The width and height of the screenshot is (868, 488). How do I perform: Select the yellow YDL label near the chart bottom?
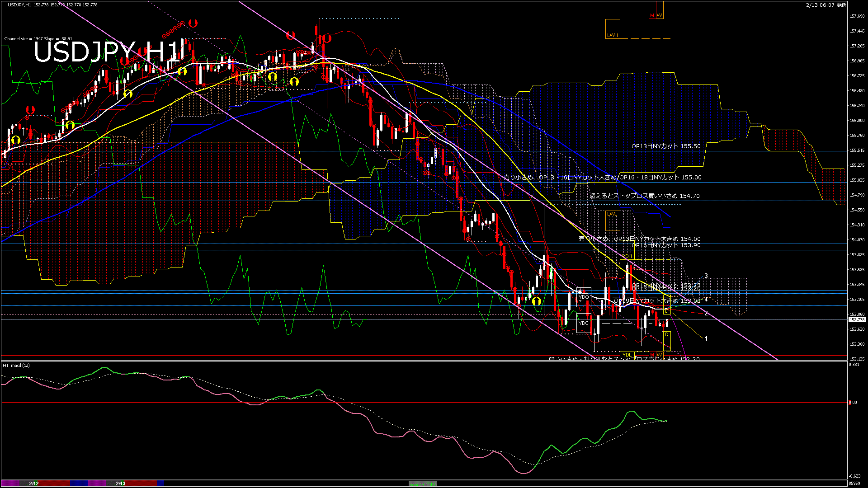pyautogui.click(x=627, y=355)
